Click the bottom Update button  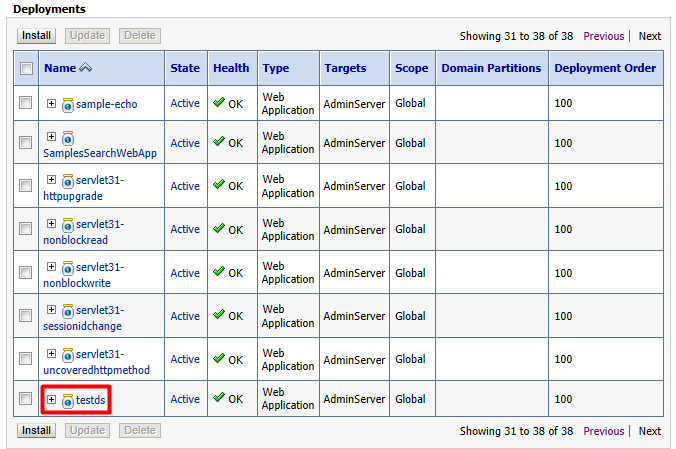point(88,430)
